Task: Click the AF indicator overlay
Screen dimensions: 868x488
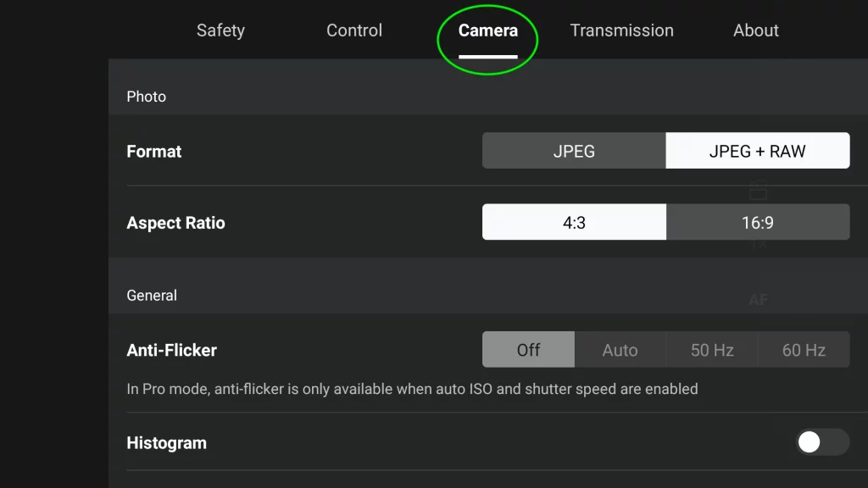Action: click(759, 299)
